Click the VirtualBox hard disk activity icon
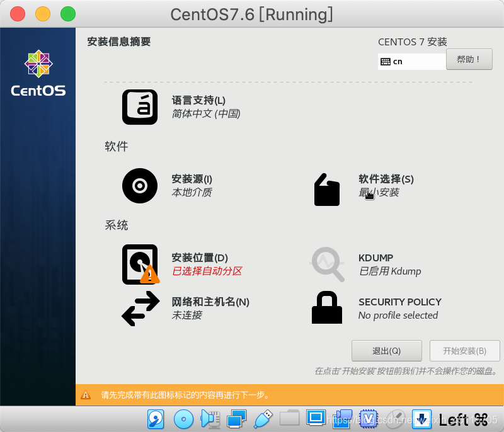This screenshot has width=504, height=432. point(156,419)
